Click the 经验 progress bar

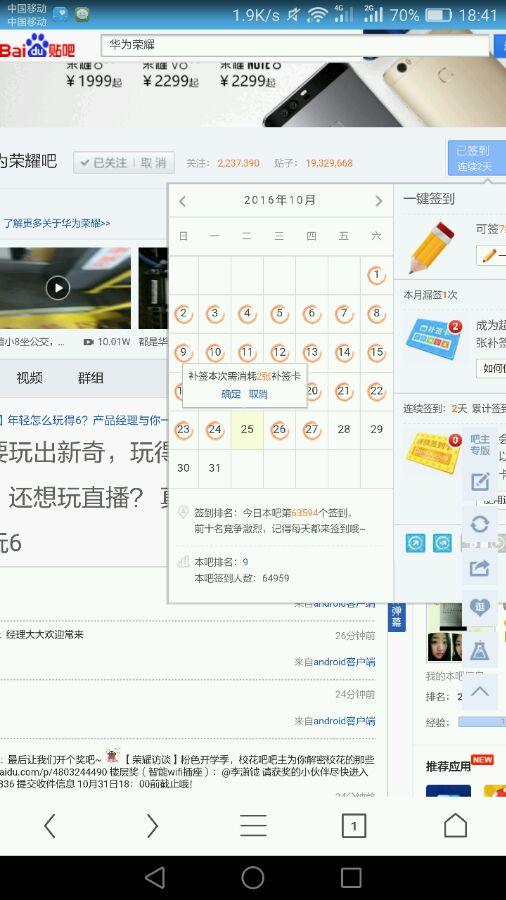point(482,722)
